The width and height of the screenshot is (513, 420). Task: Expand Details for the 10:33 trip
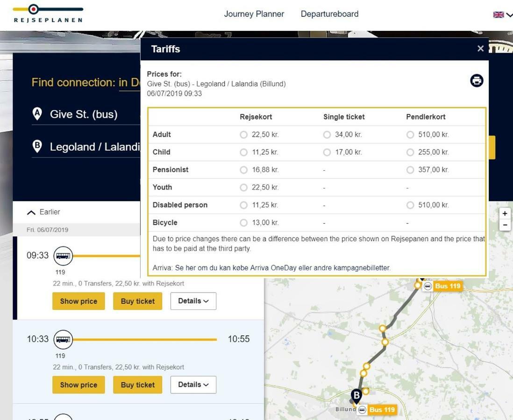click(x=193, y=385)
